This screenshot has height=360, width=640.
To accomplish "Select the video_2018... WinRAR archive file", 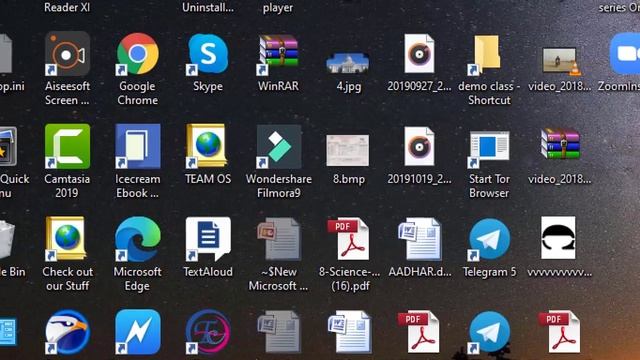I will [560, 144].
